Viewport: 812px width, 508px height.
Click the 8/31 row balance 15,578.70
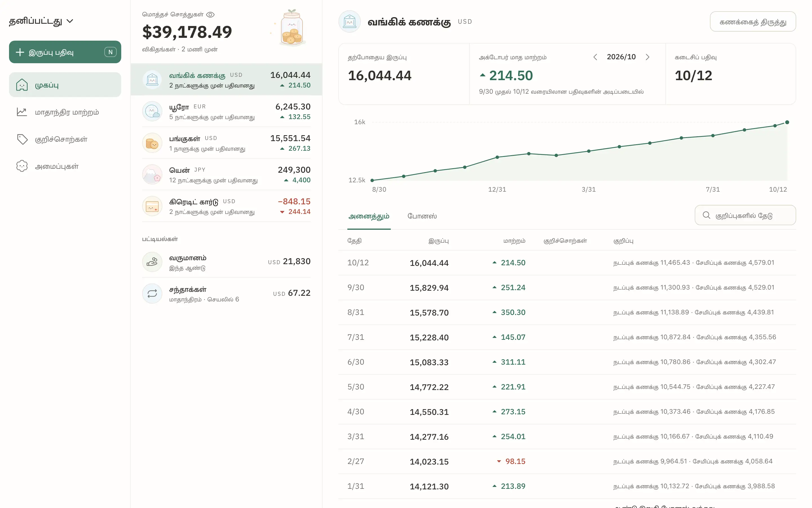point(429,313)
